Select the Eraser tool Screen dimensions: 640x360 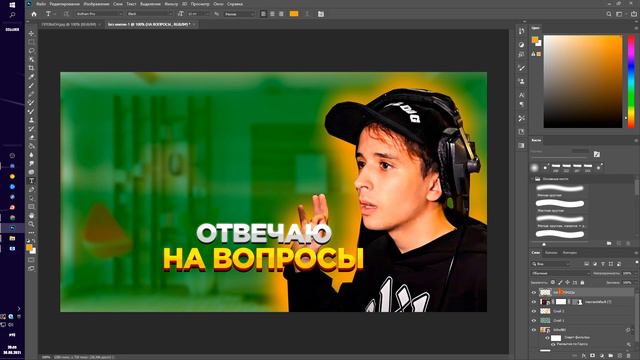pos(31,138)
